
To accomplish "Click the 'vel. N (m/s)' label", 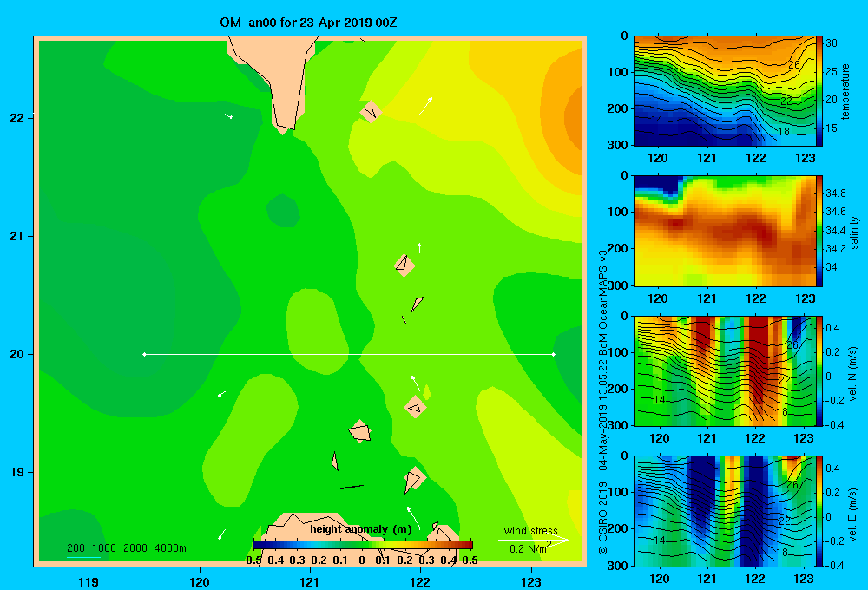I will pyautogui.click(x=852, y=374).
